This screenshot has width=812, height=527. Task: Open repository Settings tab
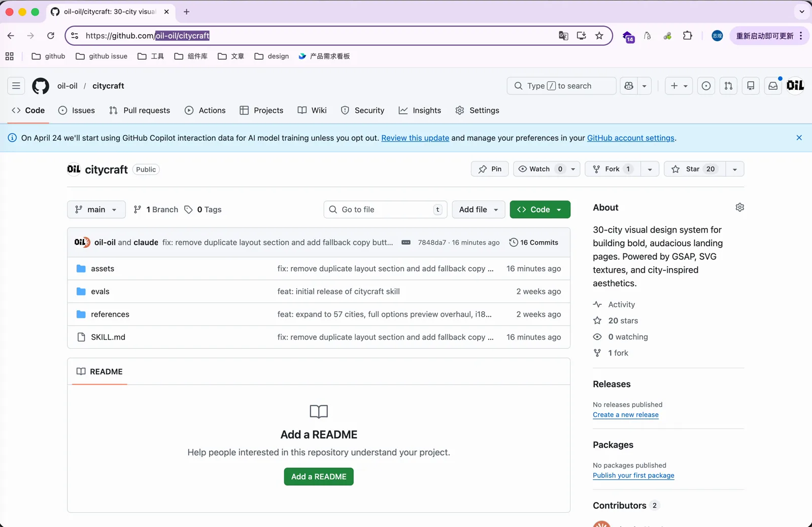pos(477,110)
